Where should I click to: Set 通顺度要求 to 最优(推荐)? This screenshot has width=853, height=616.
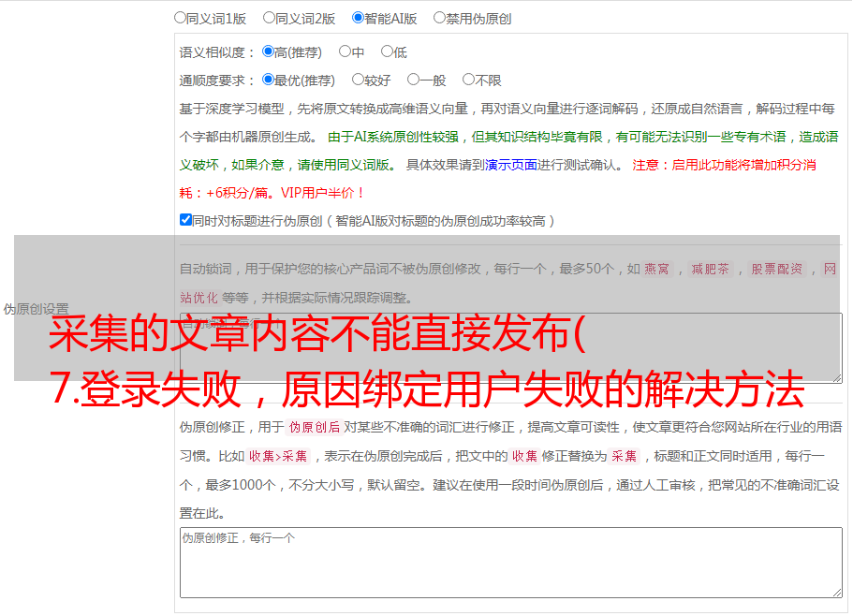(268, 80)
